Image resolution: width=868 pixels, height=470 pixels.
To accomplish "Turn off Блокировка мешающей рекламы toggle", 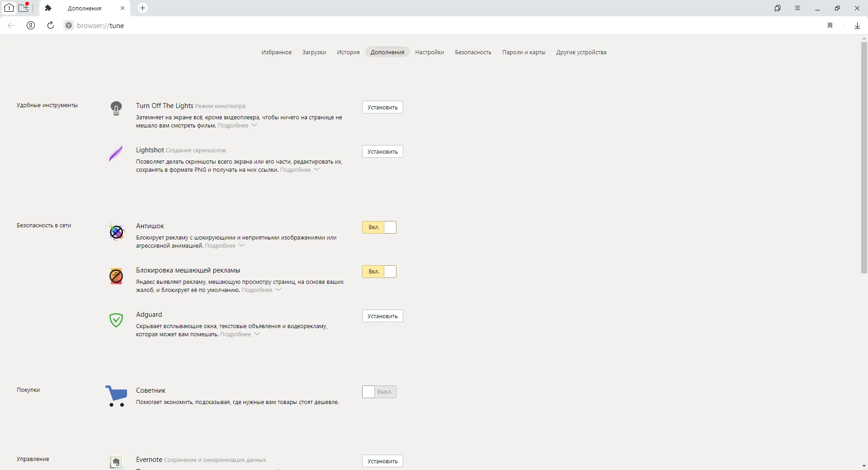I will 379,272.
